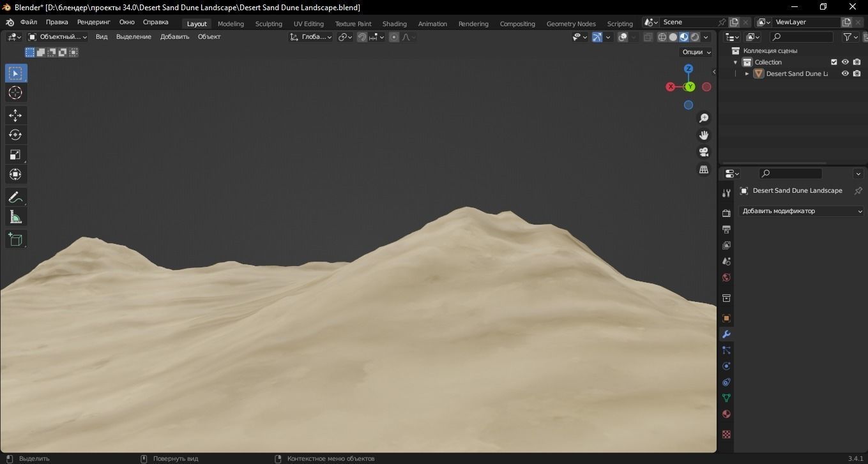Screen dimensions: 868x464
Task: Pick the Move tool in toolbar
Action: (x=16, y=115)
